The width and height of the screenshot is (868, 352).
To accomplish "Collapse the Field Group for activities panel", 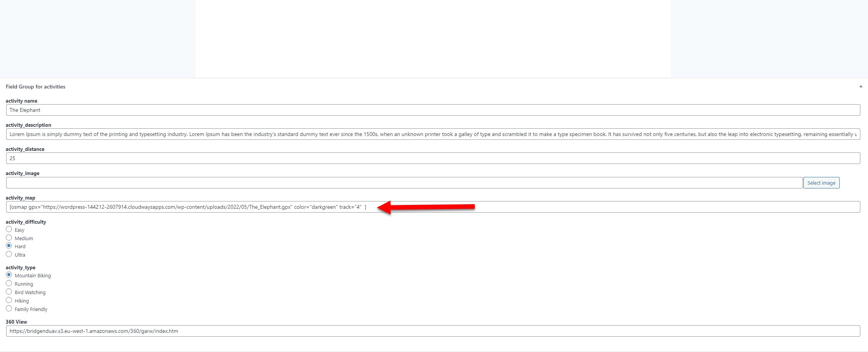I will [x=861, y=87].
